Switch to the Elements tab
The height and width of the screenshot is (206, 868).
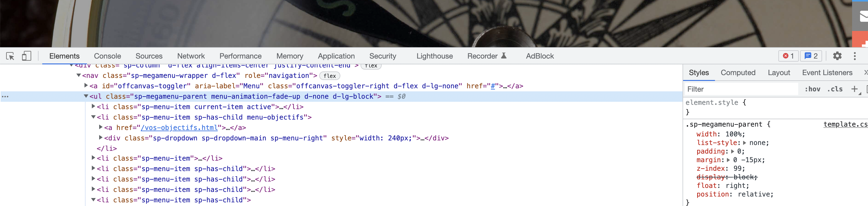(x=64, y=56)
